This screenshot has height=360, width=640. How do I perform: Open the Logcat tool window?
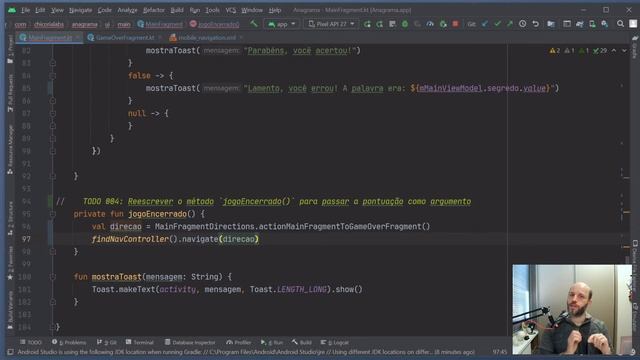[x=334, y=342]
